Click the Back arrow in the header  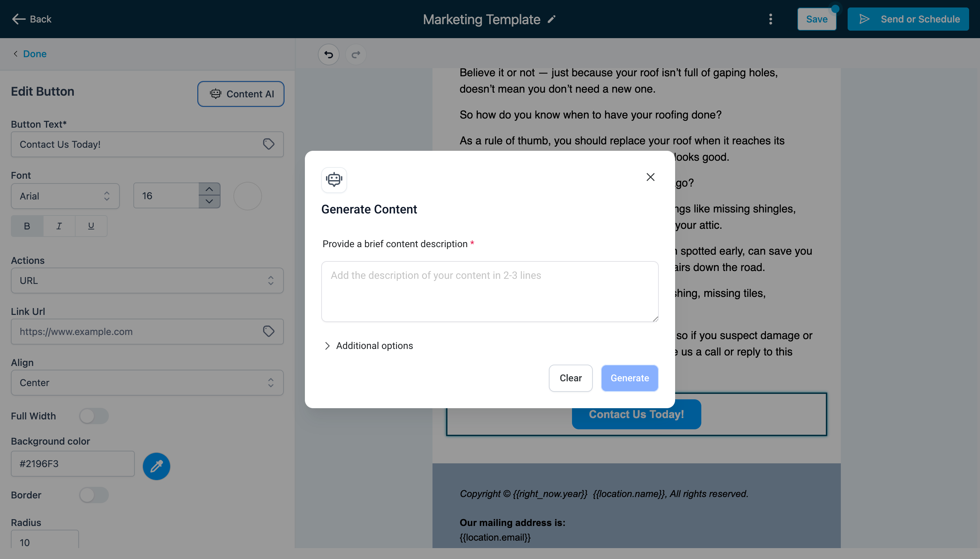point(19,19)
